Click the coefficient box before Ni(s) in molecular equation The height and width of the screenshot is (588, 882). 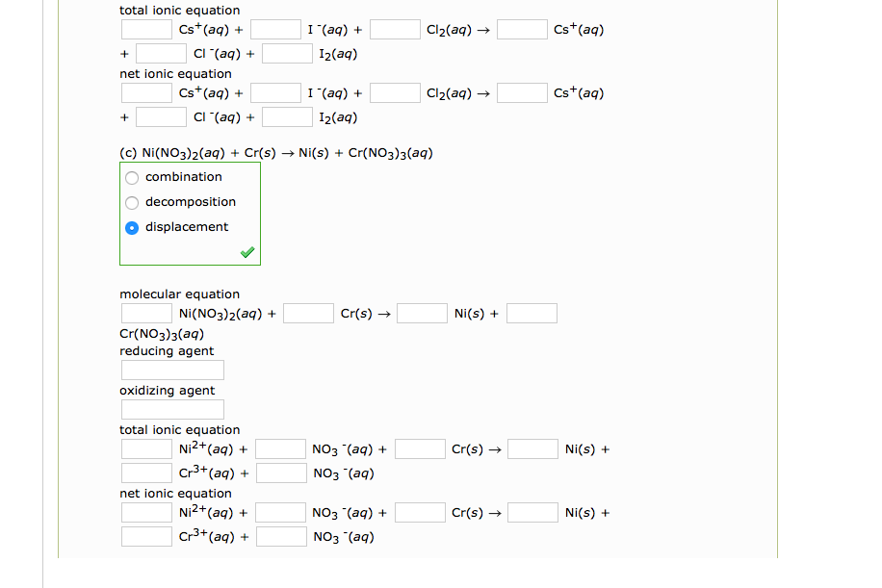tap(421, 313)
